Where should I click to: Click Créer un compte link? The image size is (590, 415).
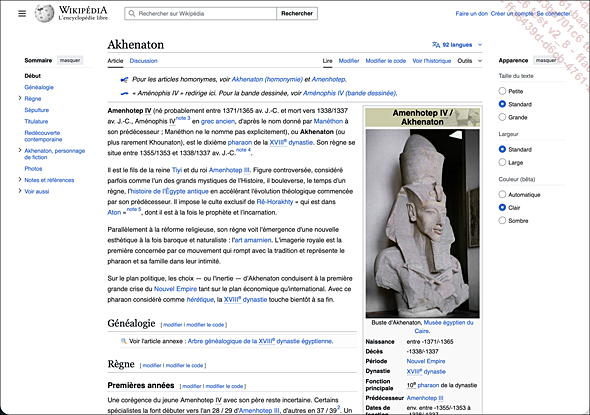point(512,14)
